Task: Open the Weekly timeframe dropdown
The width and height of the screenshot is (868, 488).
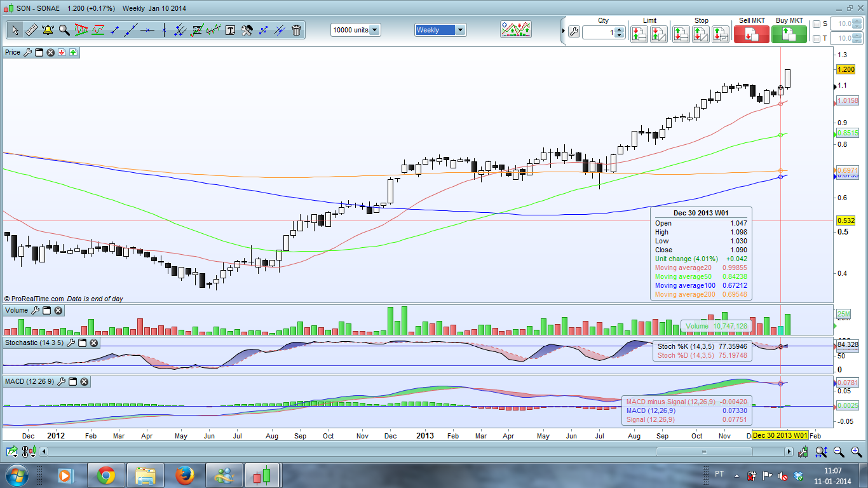Action: [x=440, y=30]
